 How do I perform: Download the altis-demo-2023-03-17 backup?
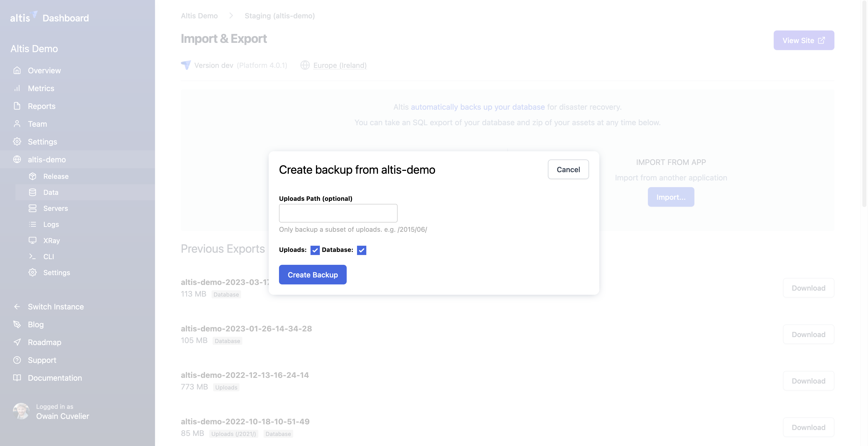[x=808, y=287]
